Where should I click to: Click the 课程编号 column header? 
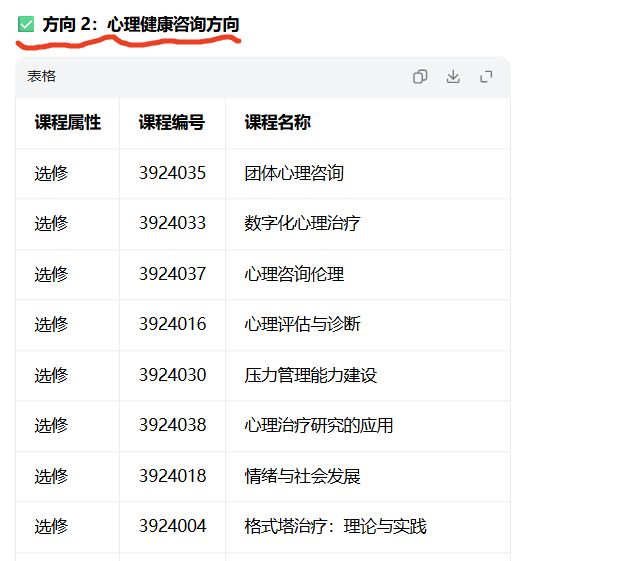172,122
